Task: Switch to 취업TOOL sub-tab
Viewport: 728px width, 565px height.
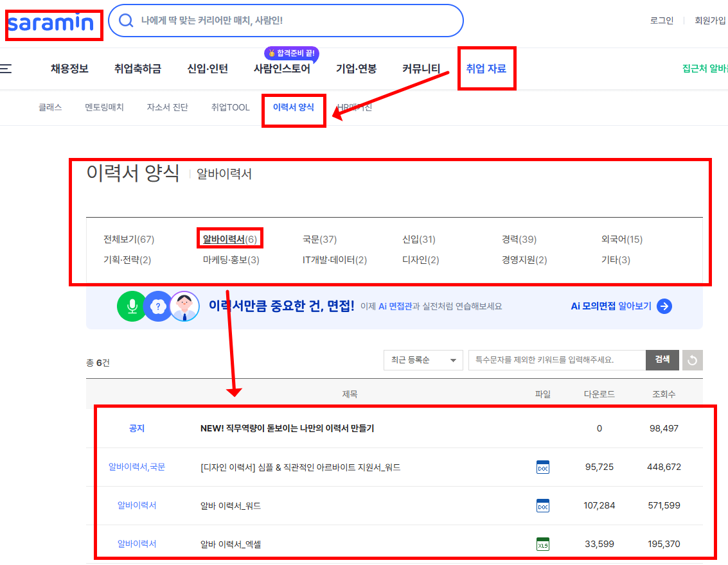Action: click(x=230, y=107)
